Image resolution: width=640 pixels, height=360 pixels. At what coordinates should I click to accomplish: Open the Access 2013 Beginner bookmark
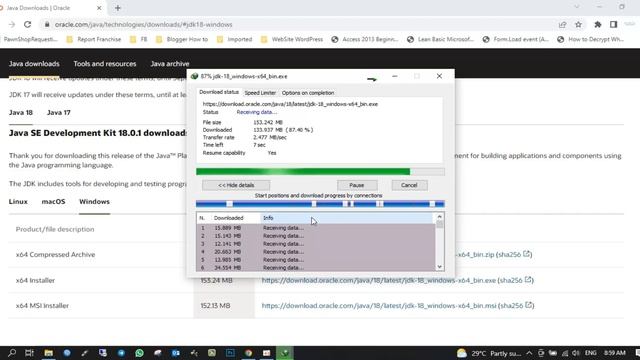364,39
